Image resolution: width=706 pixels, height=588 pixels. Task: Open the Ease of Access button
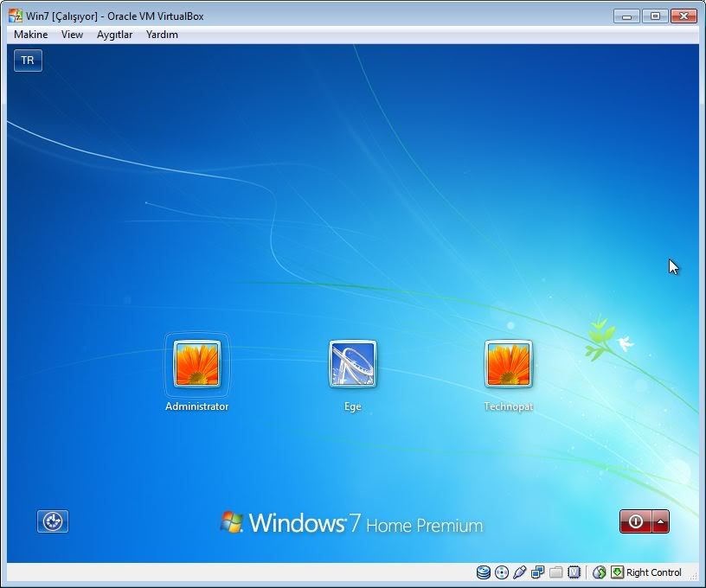(53, 521)
